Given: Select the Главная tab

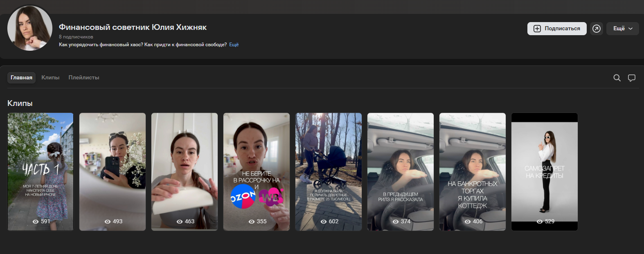Looking at the screenshot, I should coord(21,78).
